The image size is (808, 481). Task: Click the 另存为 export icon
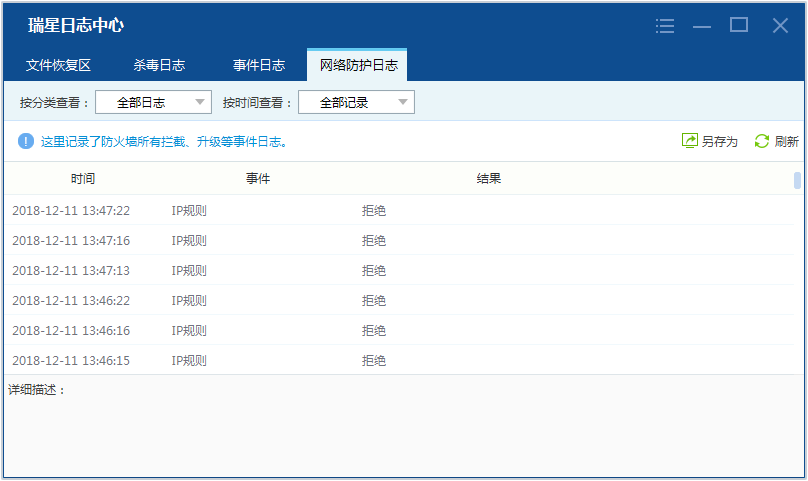[689, 141]
